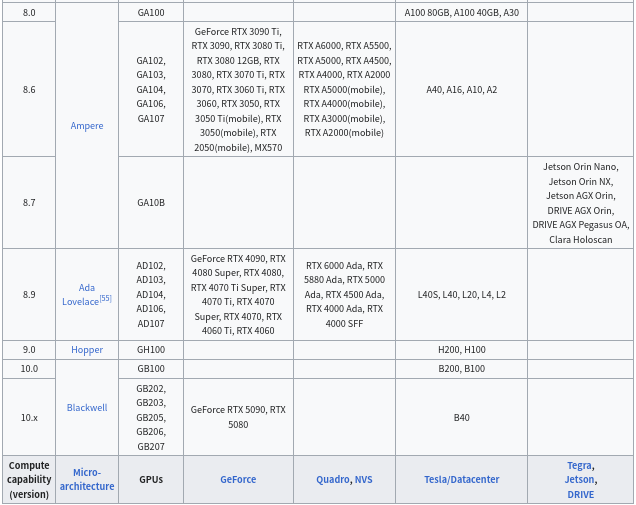Select the GB100 GPU cell

coord(151,369)
